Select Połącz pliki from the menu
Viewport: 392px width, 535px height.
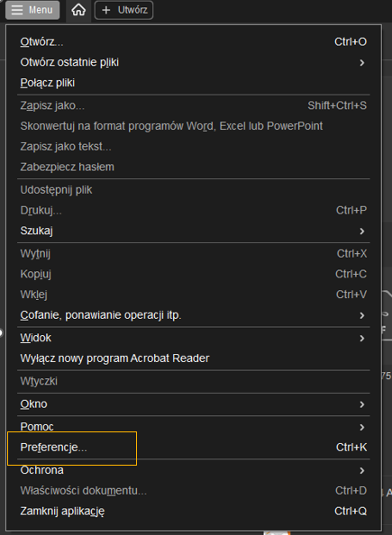[194, 83]
